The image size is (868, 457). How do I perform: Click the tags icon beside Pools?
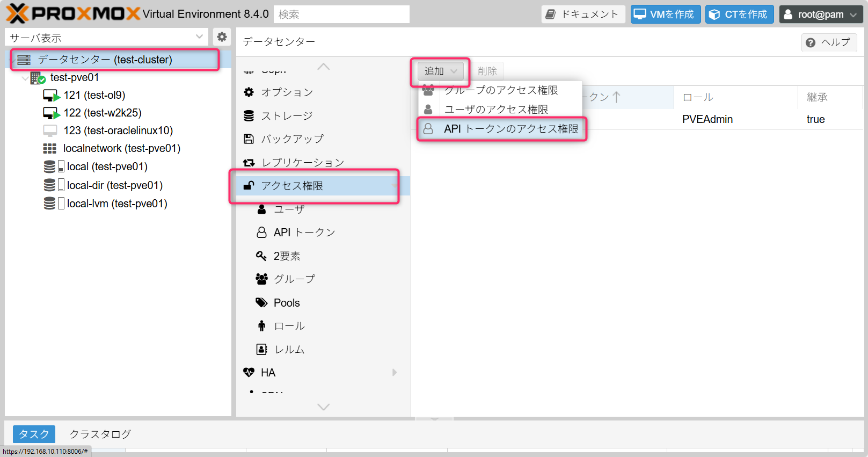point(261,303)
